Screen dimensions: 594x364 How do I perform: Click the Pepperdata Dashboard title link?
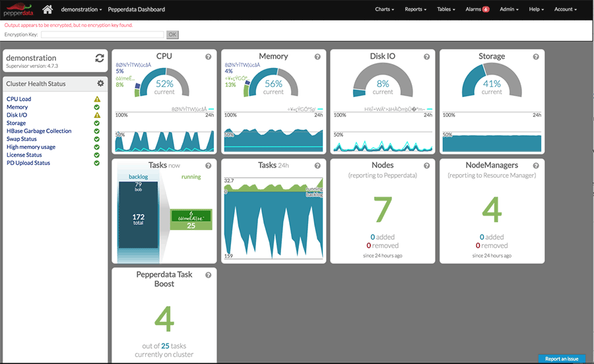(x=137, y=9)
